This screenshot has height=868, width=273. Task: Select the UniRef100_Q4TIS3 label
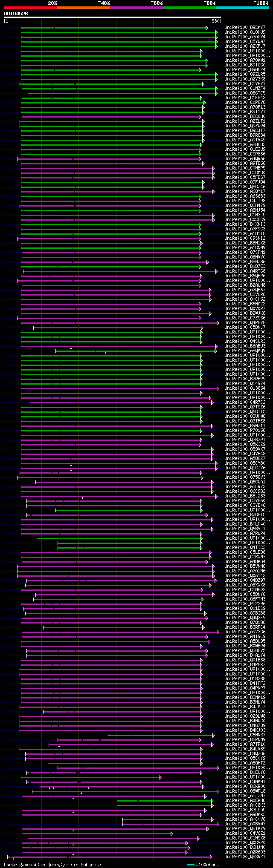(245, 547)
